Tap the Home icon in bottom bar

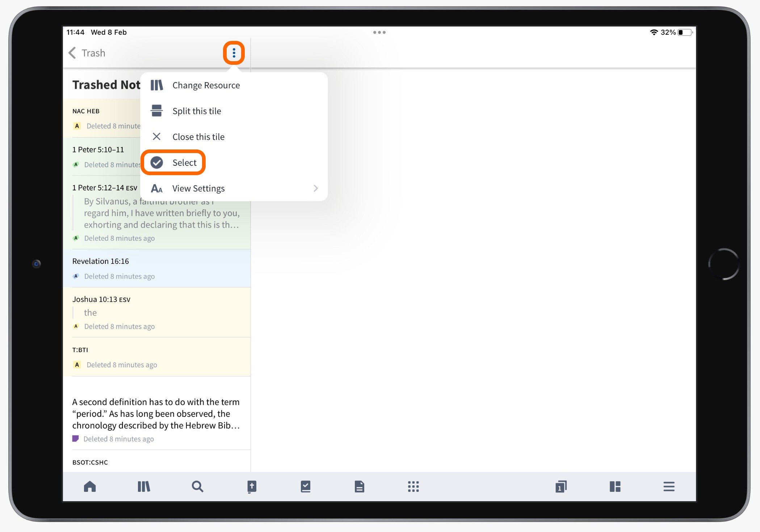pos(90,486)
